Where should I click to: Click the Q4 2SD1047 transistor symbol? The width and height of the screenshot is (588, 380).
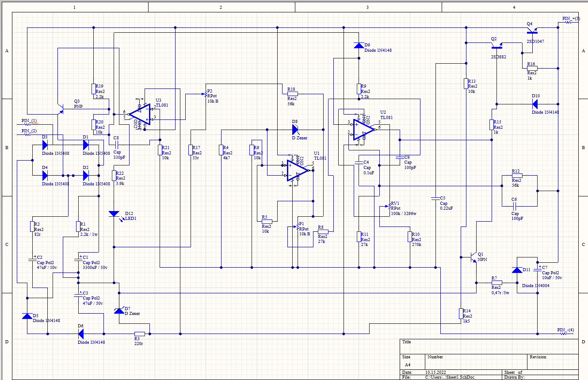532,31
